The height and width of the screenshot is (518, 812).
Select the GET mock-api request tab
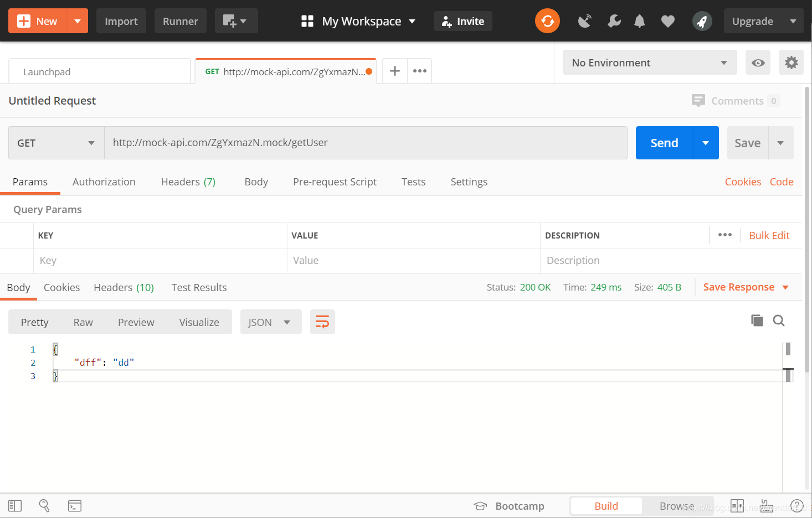pyautogui.click(x=286, y=71)
